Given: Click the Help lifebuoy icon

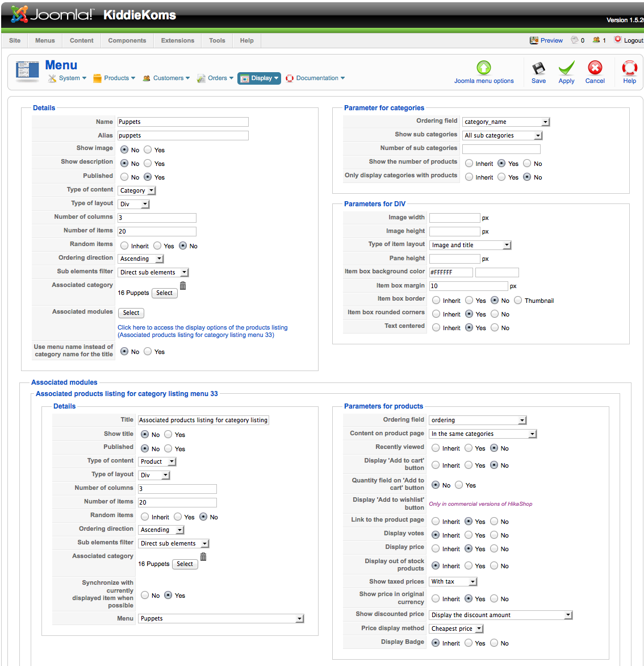Looking at the screenshot, I should coord(630,68).
